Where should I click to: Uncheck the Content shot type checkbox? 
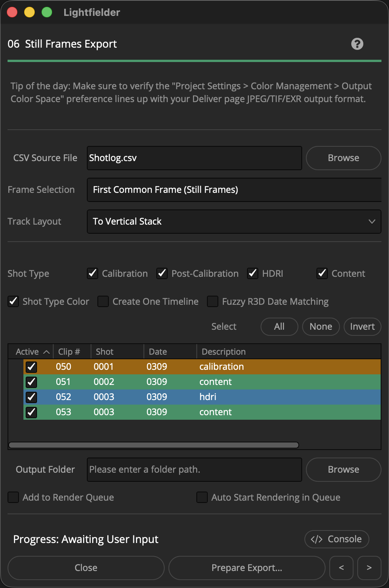tap(322, 273)
